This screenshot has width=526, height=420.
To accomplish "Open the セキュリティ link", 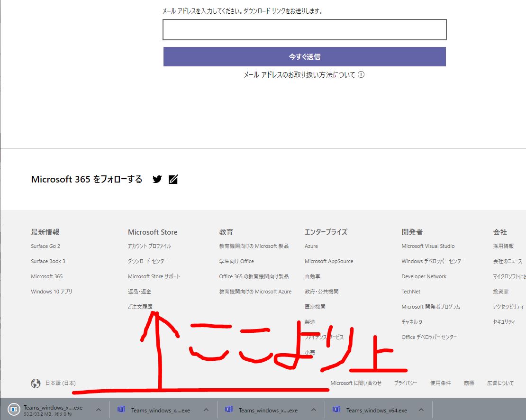I will (x=504, y=322).
